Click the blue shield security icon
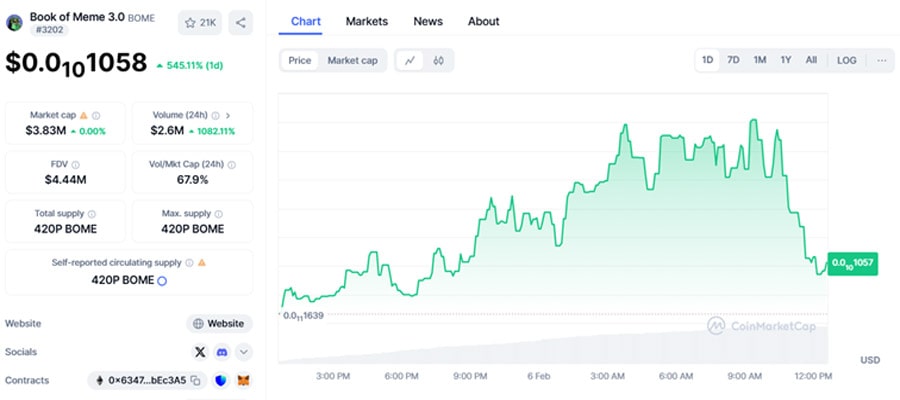Screen dimensions: 900x400 (x=220, y=381)
